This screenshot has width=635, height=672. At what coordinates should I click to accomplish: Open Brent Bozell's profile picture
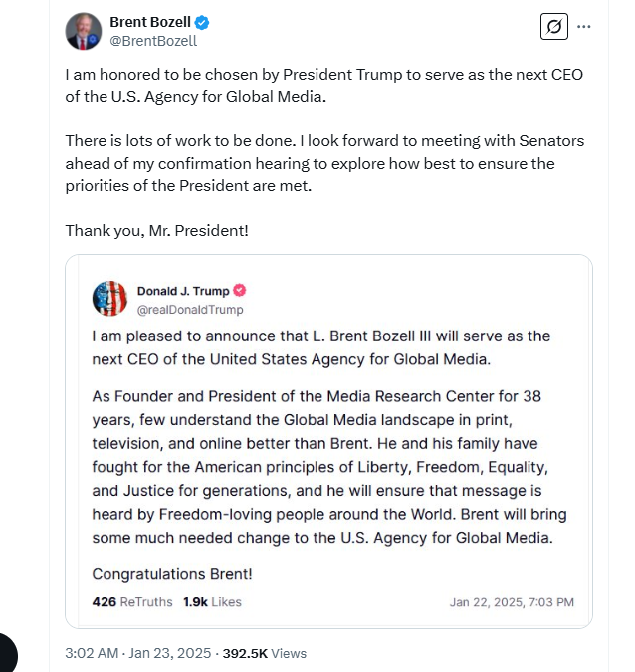(84, 31)
